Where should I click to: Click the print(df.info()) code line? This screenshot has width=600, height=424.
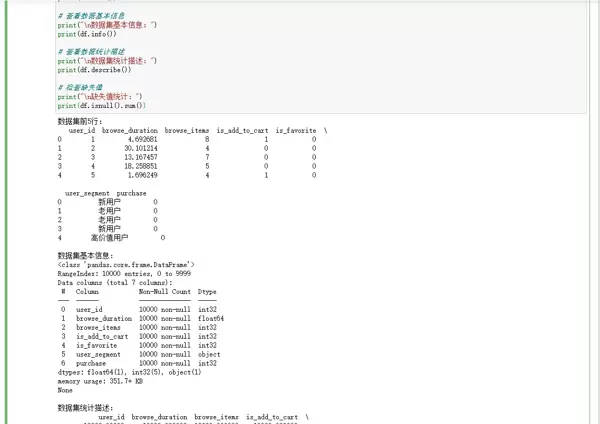88,35
